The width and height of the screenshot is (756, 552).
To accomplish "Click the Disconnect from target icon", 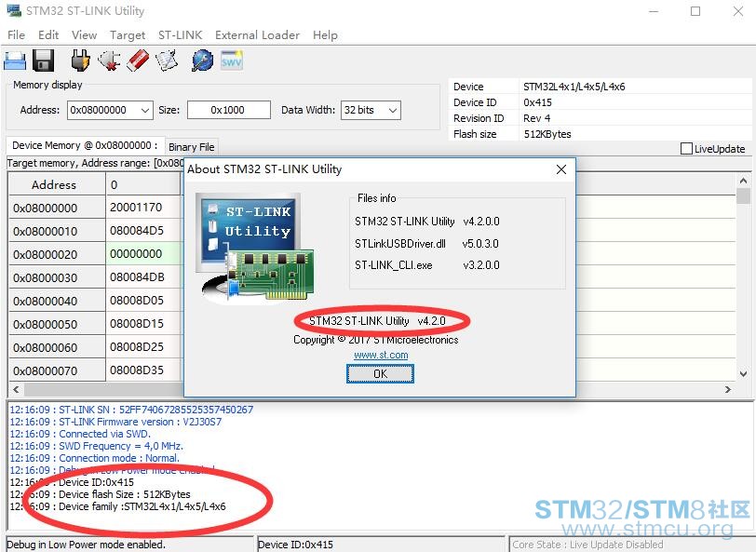I will pyautogui.click(x=110, y=61).
